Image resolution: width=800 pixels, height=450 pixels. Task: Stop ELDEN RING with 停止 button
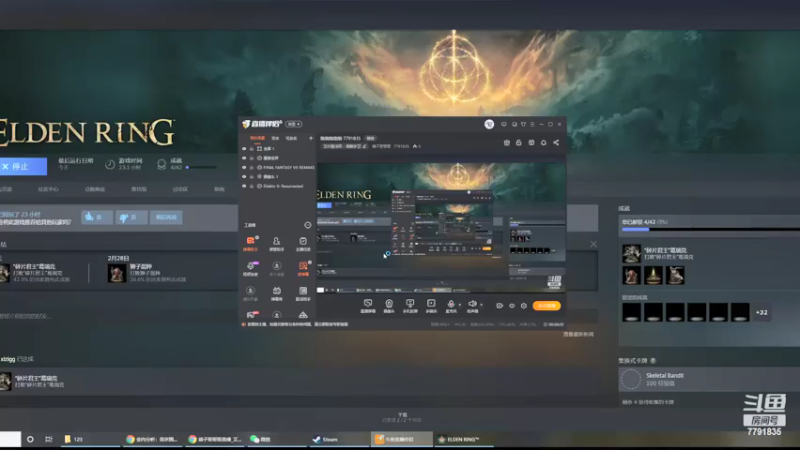[x=22, y=166]
